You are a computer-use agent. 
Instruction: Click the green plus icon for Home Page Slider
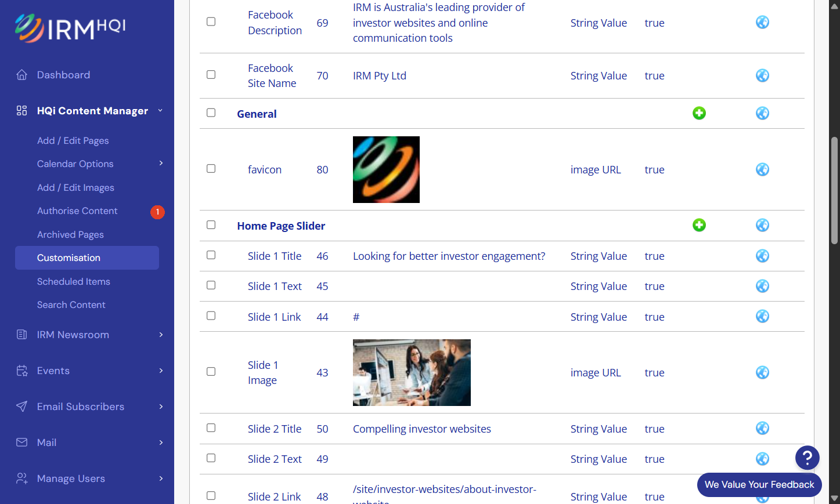pyautogui.click(x=699, y=225)
